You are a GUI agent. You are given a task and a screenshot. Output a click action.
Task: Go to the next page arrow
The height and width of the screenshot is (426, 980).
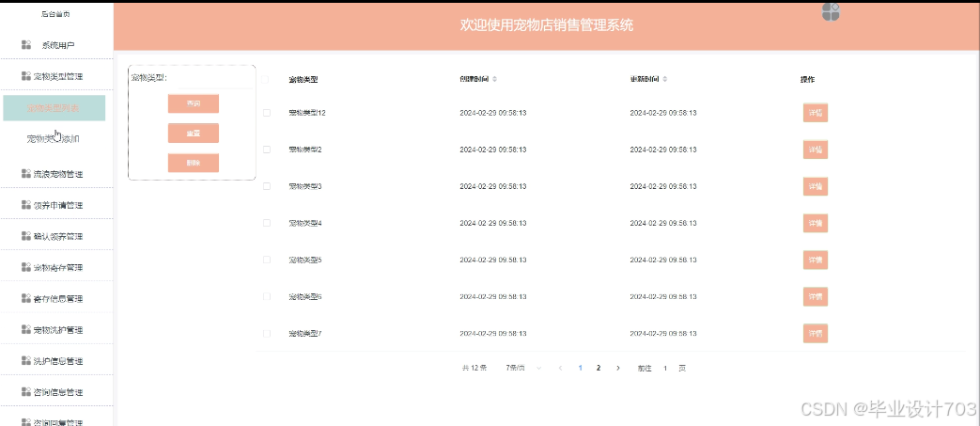click(618, 368)
